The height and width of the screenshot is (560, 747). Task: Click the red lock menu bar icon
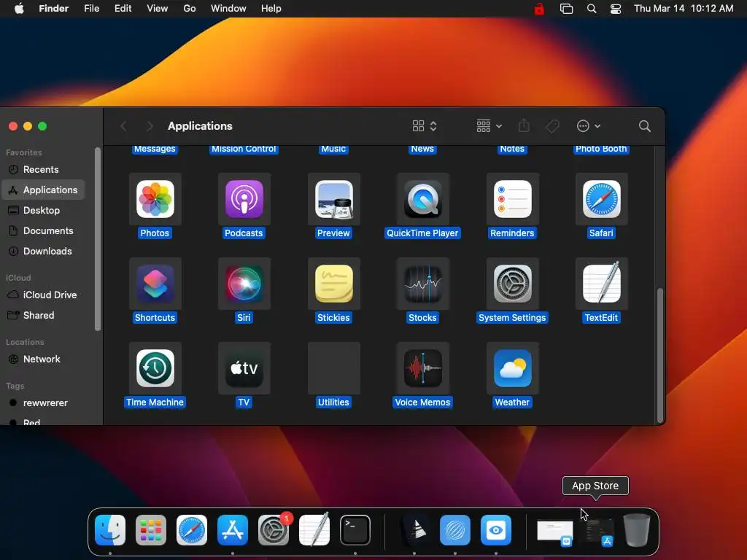[539, 9]
